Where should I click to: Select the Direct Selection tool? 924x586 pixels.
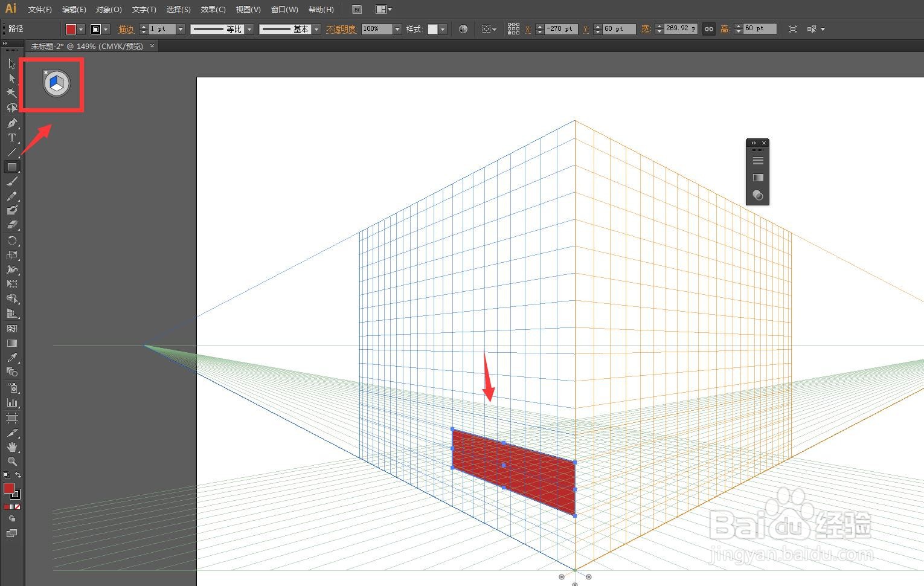coord(11,79)
